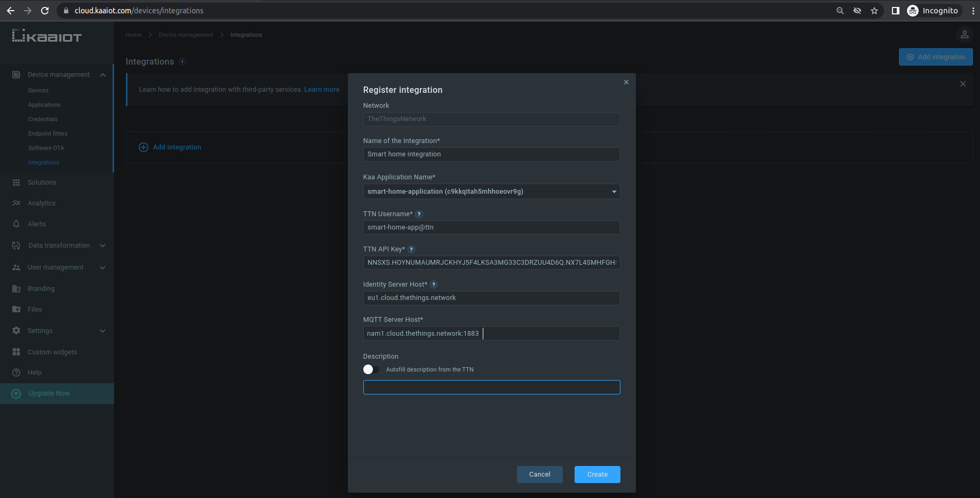The width and height of the screenshot is (980, 498).
Task: Select Integrations in the sidebar
Action: point(44,163)
